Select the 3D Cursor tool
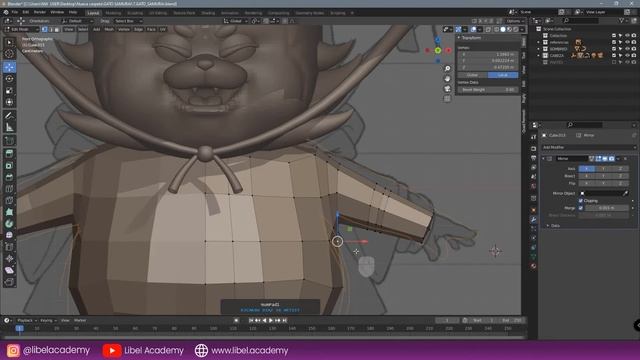640x360 pixels. (x=9, y=54)
